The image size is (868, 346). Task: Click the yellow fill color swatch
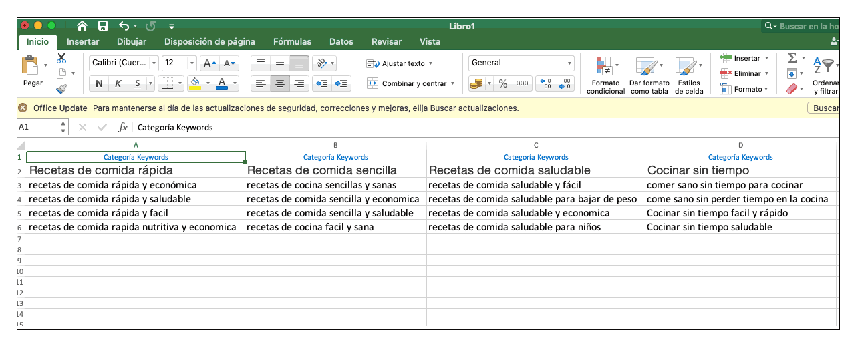[x=195, y=83]
